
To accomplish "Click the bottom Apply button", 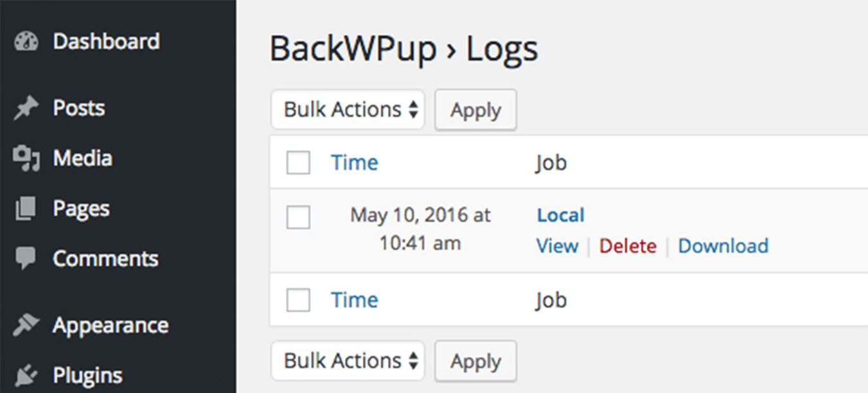I will (x=475, y=361).
